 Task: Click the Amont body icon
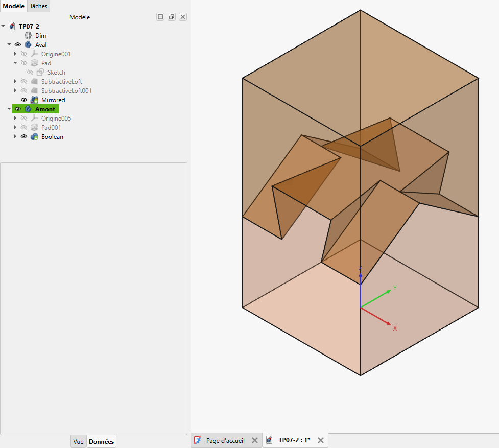(28, 109)
